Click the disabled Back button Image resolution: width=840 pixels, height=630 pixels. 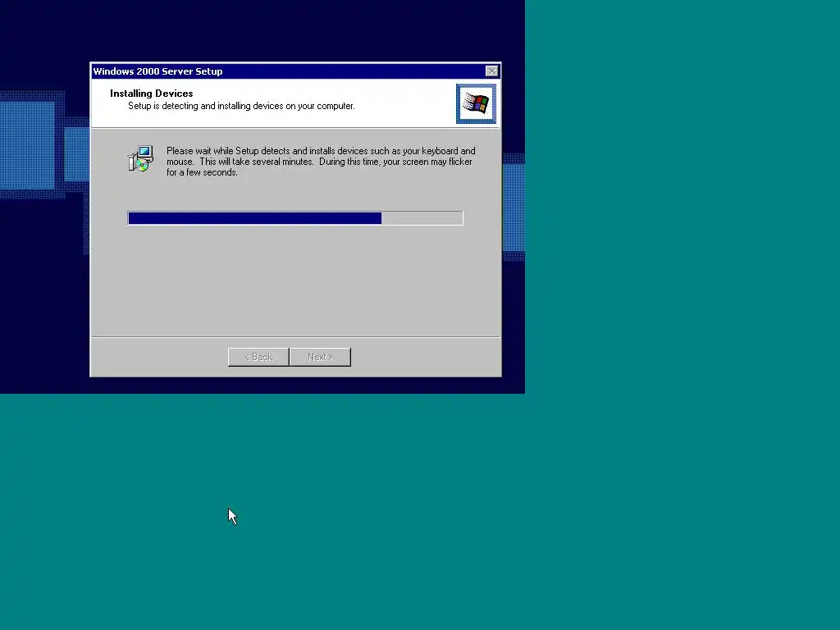point(258,358)
